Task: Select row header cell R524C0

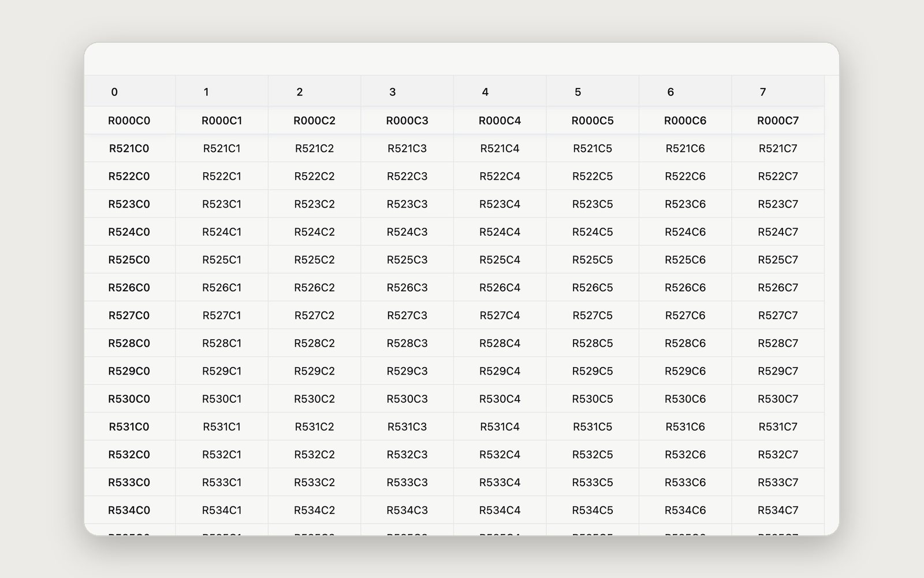Action: point(129,232)
